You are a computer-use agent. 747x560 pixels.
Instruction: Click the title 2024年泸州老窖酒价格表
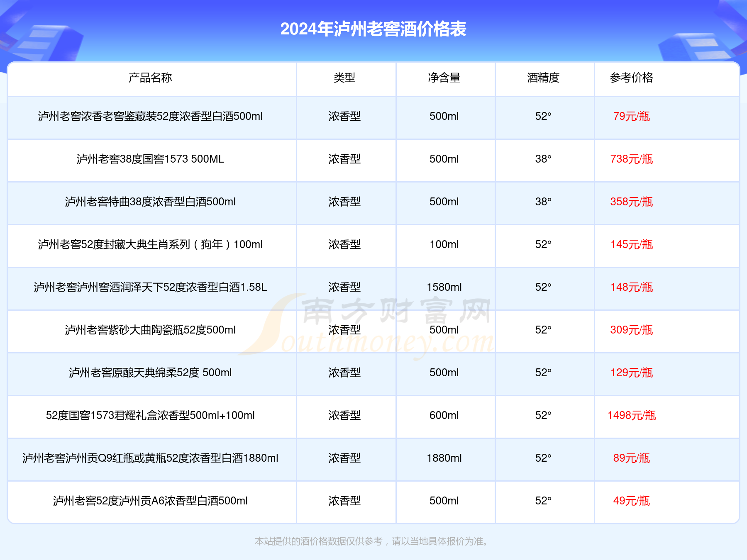click(373, 29)
